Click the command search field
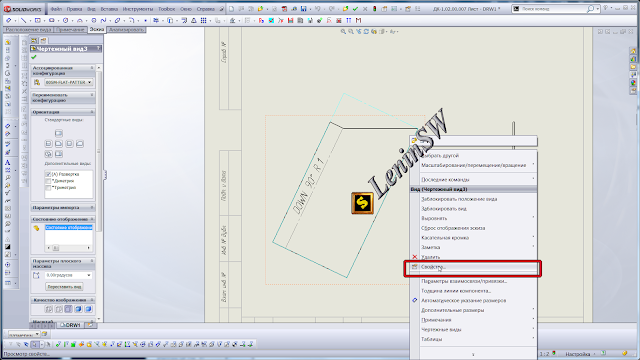The image size is (640, 360). [553, 9]
